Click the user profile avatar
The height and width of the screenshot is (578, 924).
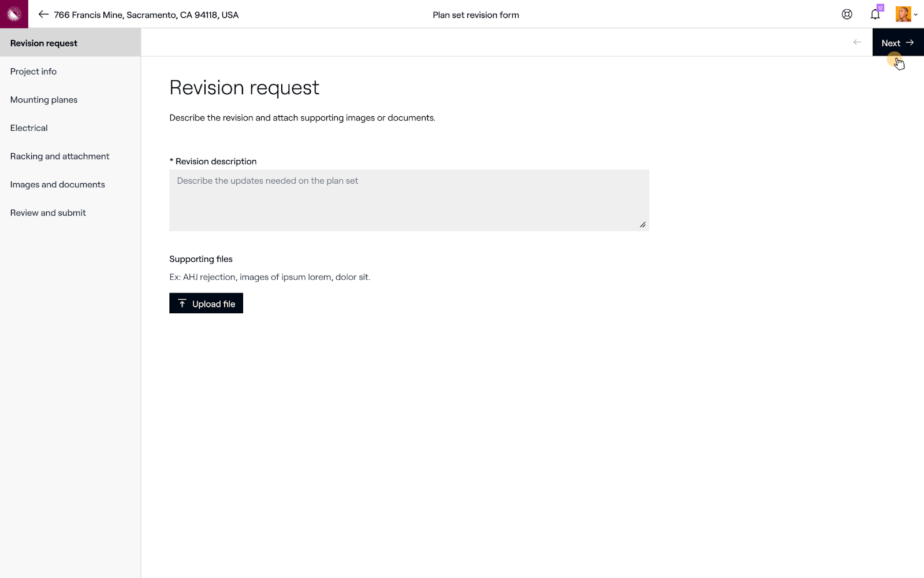point(903,14)
